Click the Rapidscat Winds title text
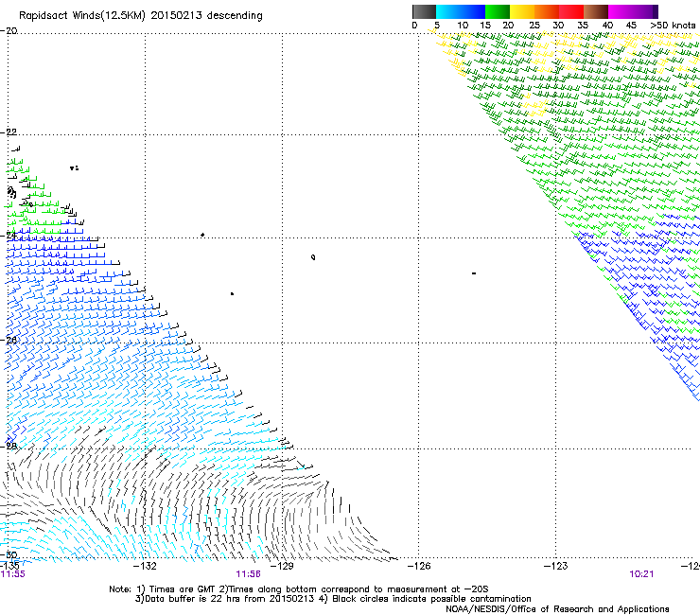The image size is (700, 615). pyautogui.click(x=81, y=16)
